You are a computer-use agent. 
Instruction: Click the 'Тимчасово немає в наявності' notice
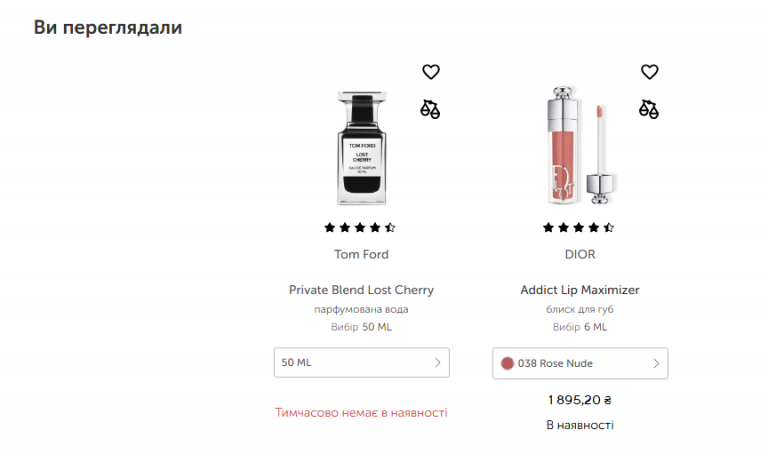coord(361,412)
